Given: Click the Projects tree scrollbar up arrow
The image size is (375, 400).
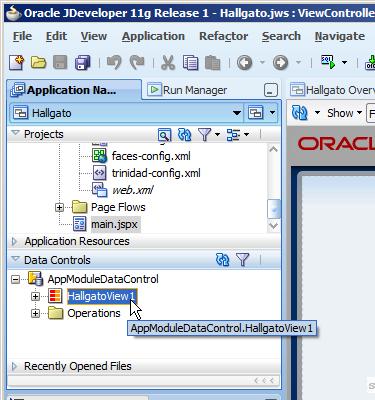Looking at the screenshot, I should click(273, 149).
